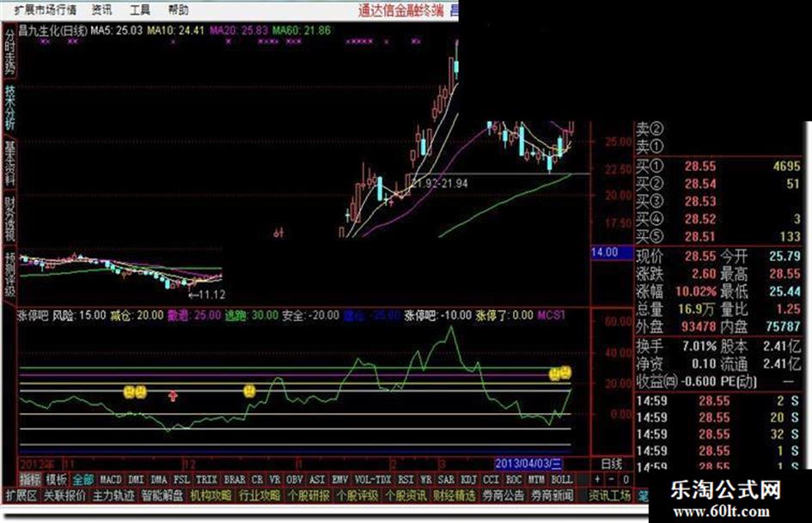The image size is (812, 523).
Task: Open the 个股资讯 bottom tab
Action: [x=406, y=496]
